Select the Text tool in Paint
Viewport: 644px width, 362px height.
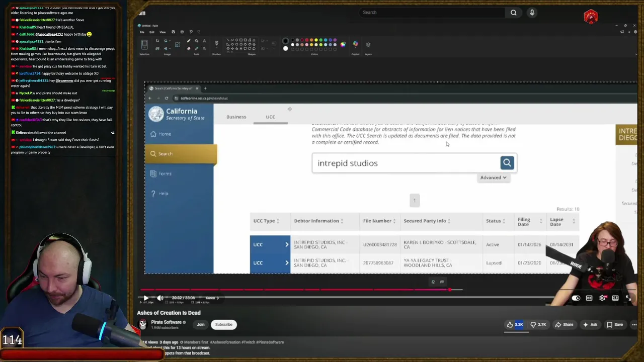pyautogui.click(x=204, y=41)
